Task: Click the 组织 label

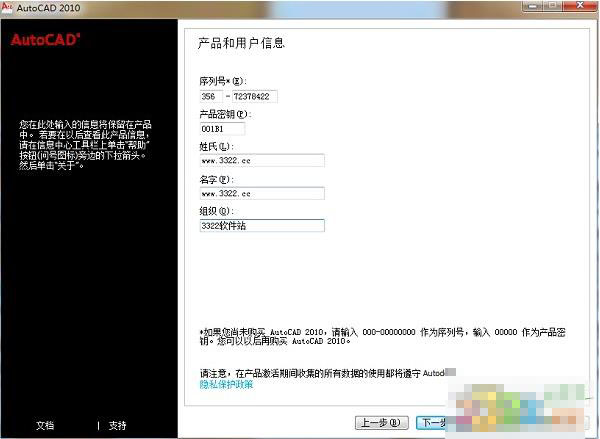Action: [217, 211]
